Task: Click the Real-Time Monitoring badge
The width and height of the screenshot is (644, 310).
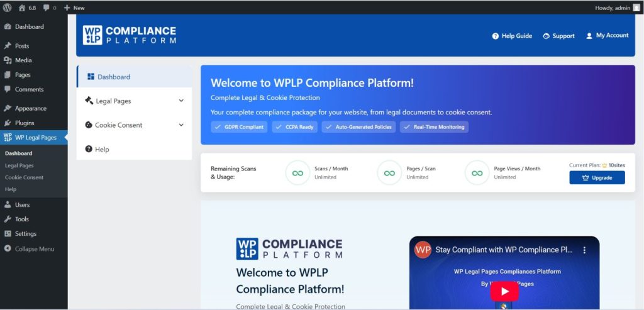Action: point(434,127)
